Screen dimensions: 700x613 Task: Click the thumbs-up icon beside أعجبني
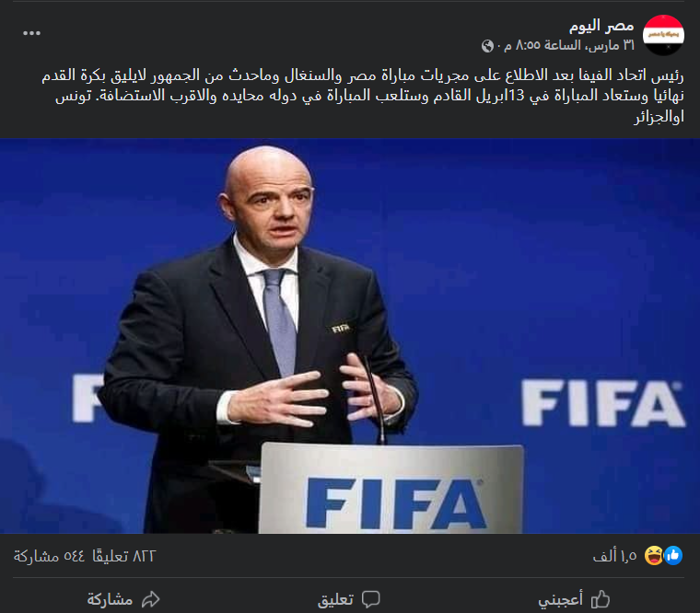pos(600,598)
